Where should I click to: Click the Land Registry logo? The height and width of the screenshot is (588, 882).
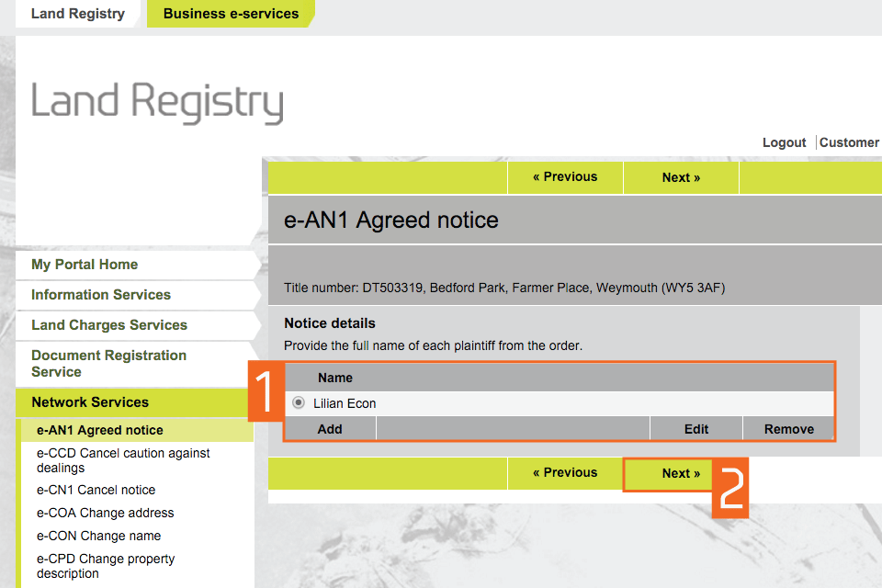point(157,102)
